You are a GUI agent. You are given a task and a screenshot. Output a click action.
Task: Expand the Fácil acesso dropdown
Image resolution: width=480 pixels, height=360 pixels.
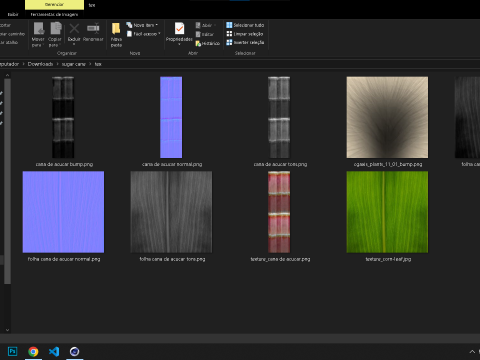coord(159,34)
